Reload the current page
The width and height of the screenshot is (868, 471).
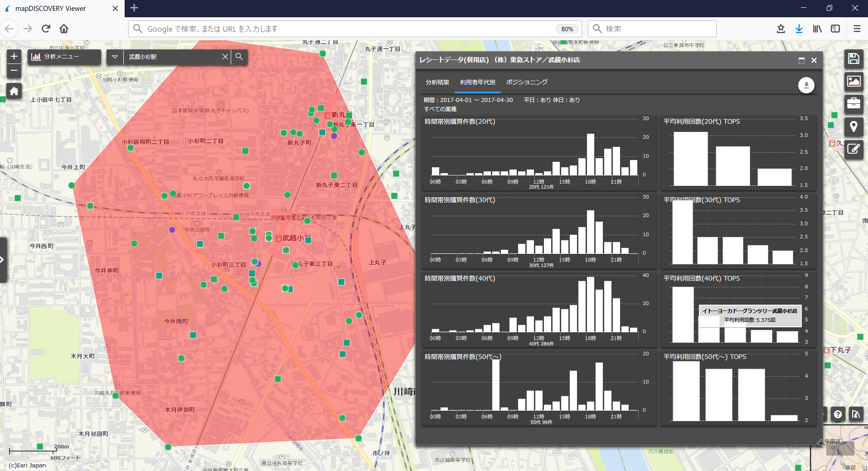click(x=46, y=29)
